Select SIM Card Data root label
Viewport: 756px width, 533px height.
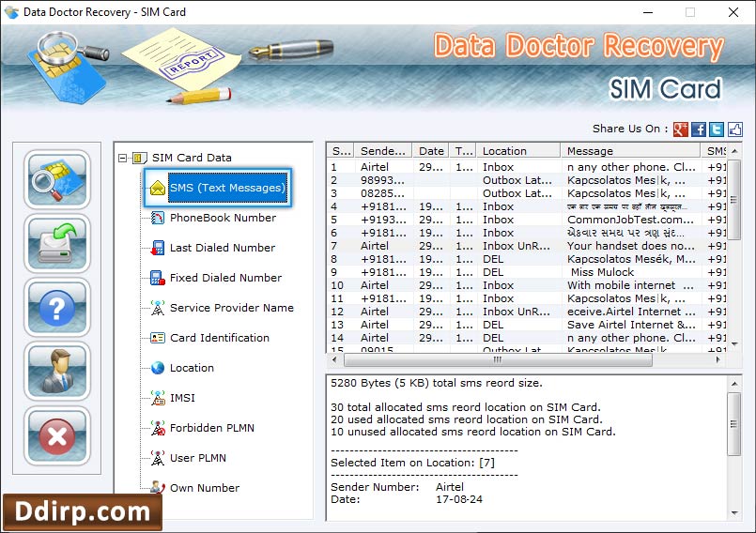(x=192, y=158)
